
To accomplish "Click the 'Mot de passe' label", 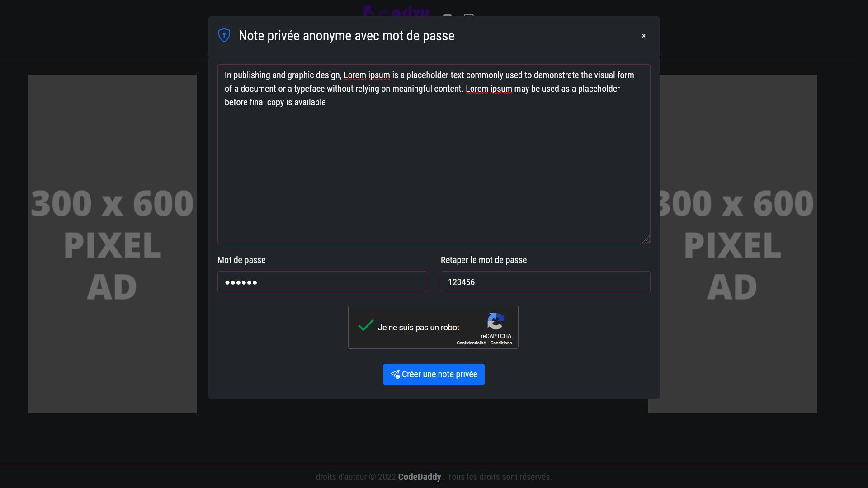I will pos(241,260).
